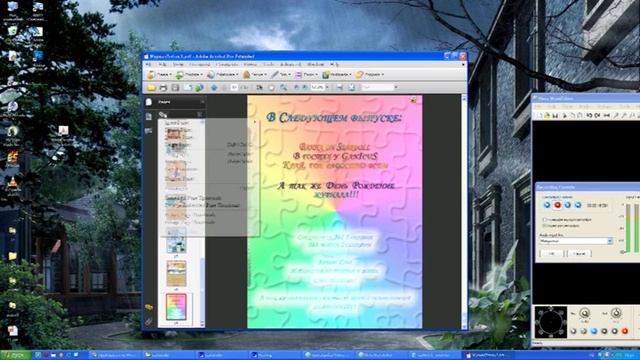Click the VLC cone icon on the desktop
This screenshot has width=640, height=360.
(x=13, y=182)
